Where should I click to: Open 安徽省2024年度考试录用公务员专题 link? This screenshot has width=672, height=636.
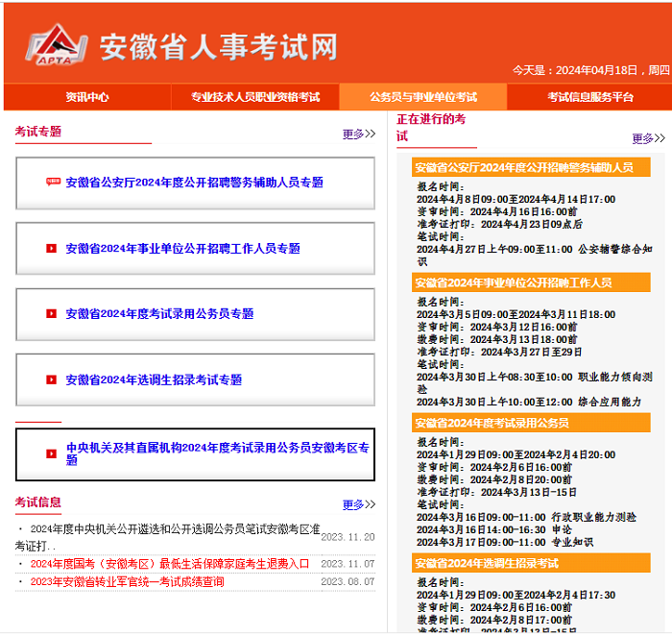tap(159, 314)
